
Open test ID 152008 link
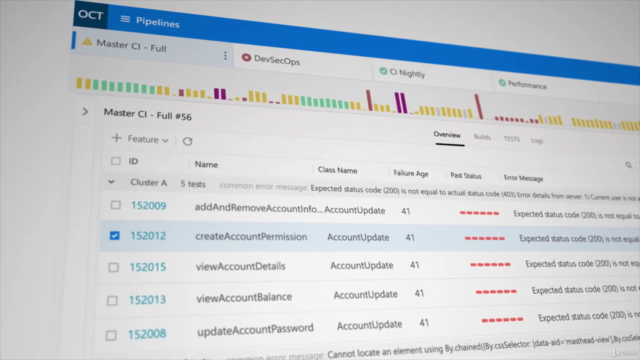[147, 334]
